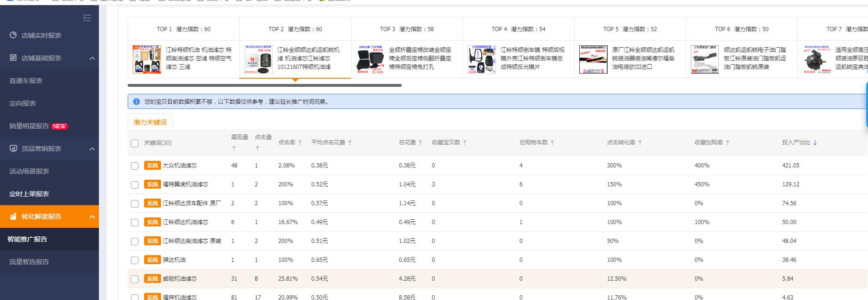
Task: Check the 江铃顺达机油滤芯 keyword row
Action: click(x=135, y=223)
